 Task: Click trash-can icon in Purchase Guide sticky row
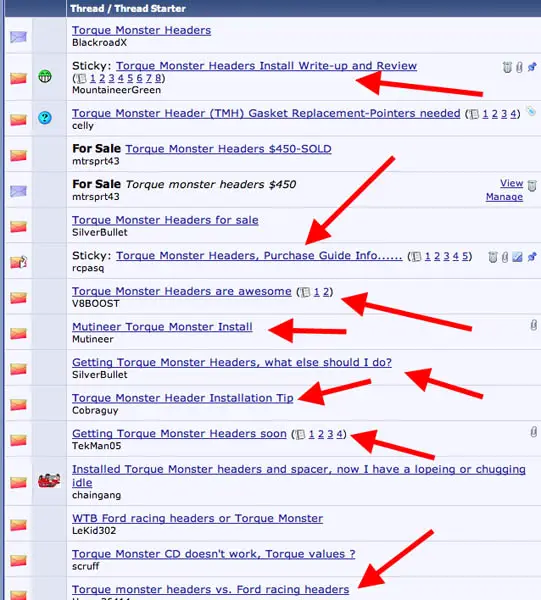(x=493, y=257)
